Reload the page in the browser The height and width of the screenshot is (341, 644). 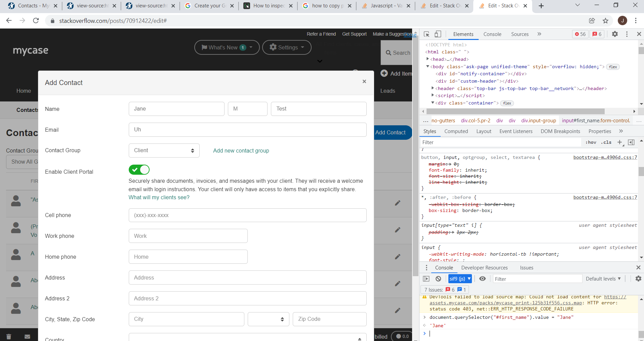point(36,20)
